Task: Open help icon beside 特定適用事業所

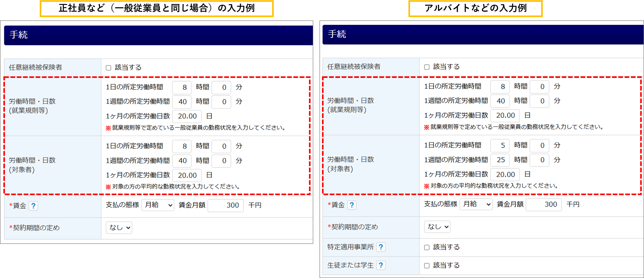Action: pyautogui.click(x=381, y=247)
